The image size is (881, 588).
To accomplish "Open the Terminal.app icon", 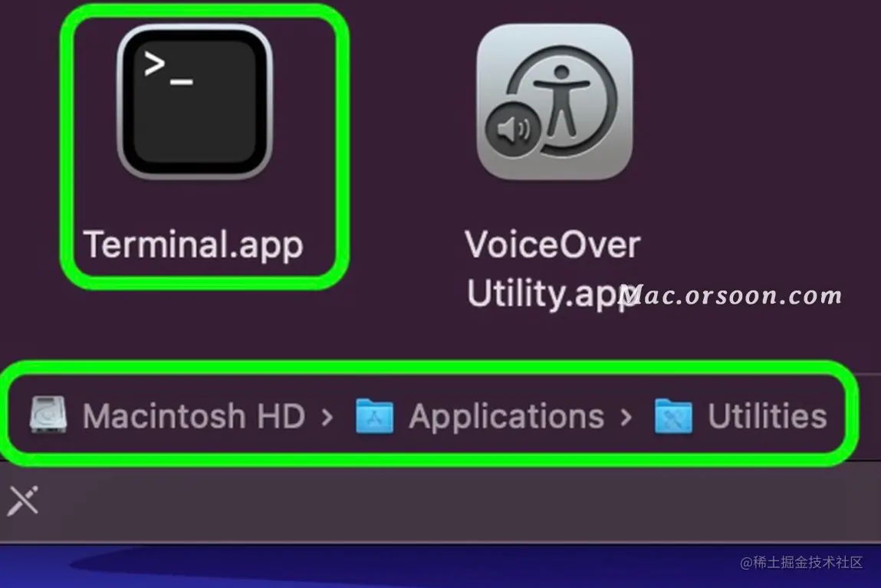I will pyautogui.click(x=195, y=102).
